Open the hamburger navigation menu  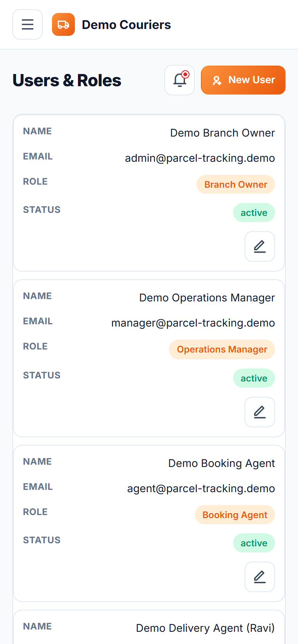coord(28,24)
